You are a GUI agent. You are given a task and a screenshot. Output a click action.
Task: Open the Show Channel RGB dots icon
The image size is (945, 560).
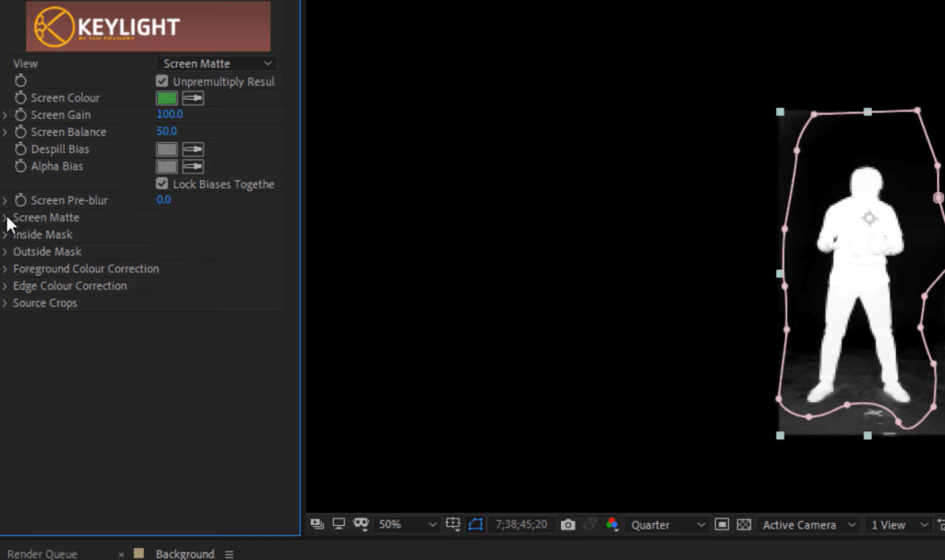point(614,524)
